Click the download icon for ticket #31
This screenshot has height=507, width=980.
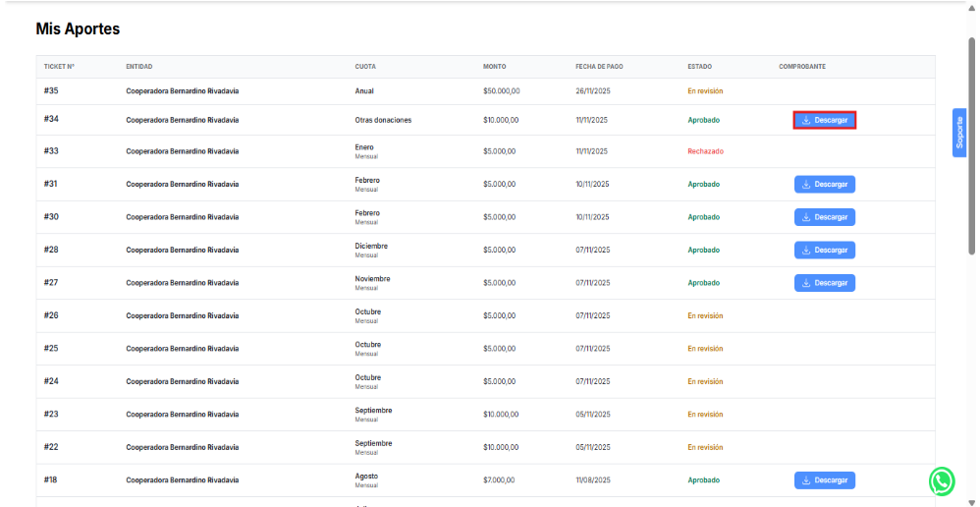[x=806, y=184]
